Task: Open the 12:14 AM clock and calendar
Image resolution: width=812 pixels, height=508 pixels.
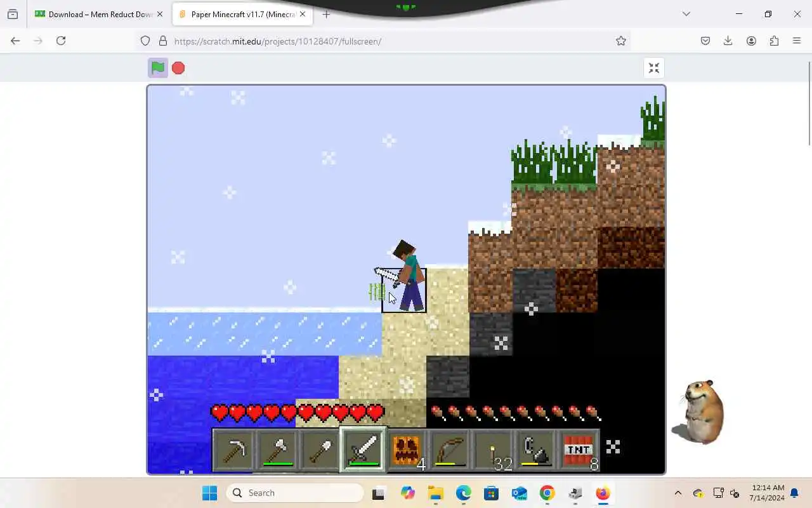Action: click(766, 493)
